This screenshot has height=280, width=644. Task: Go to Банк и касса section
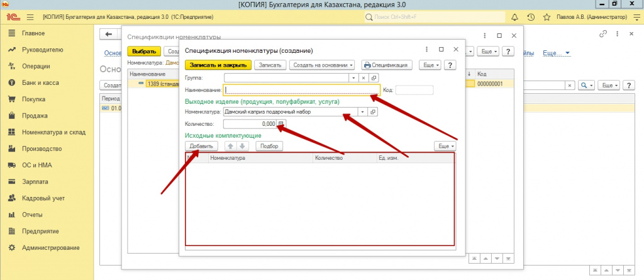coord(40,82)
